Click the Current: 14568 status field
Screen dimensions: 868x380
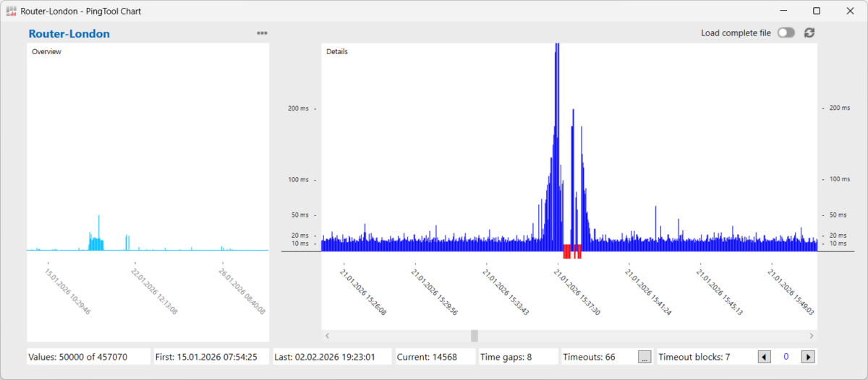point(435,356)
